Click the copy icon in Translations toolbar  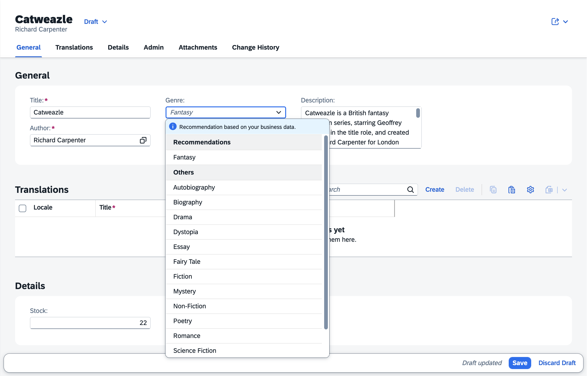coord(494,190)
